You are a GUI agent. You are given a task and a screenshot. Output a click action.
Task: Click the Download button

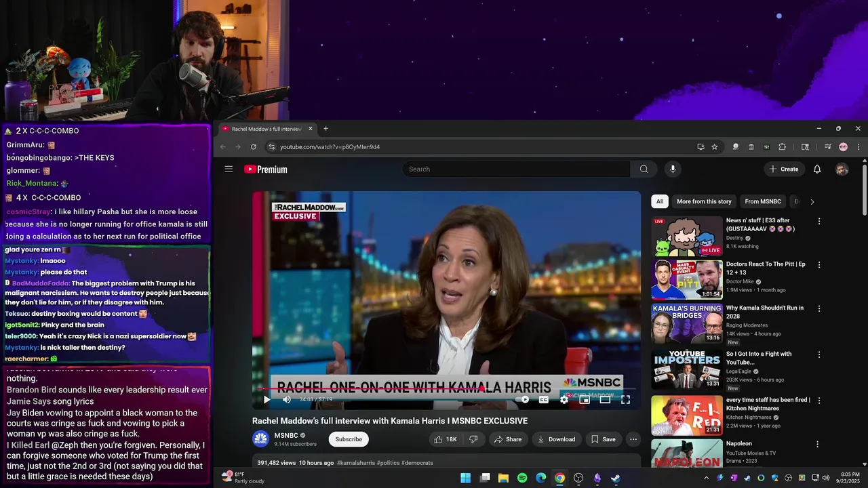pyautogui.click(x=557, y=439)
